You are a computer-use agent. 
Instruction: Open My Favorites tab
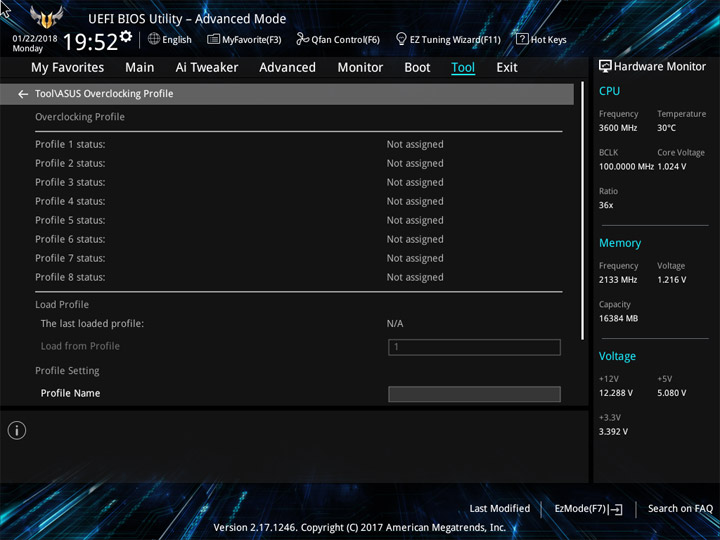click(x=68, y=68)
